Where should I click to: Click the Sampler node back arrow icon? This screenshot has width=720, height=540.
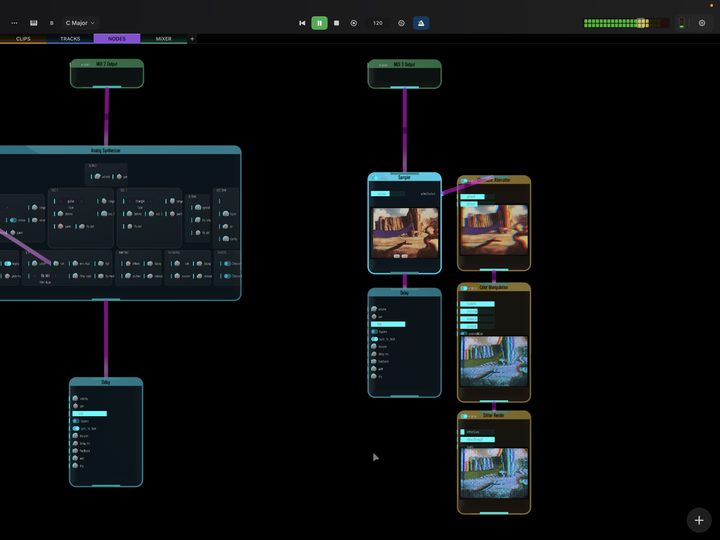(x=374, y=178)
